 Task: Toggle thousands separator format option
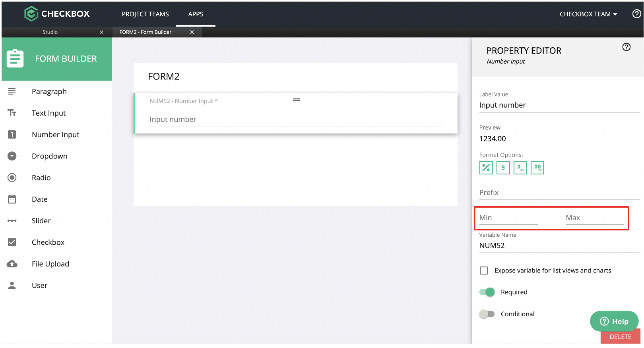coord(503,168)
